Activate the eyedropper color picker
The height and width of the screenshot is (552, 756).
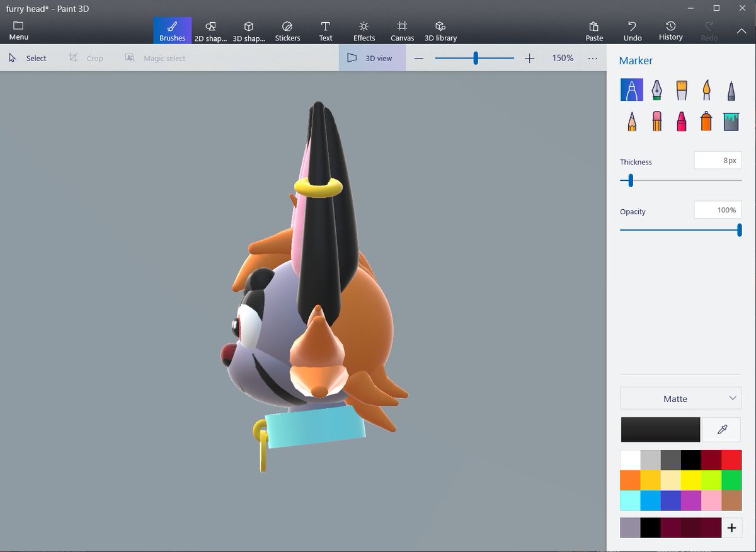click(x=722, y=430)
